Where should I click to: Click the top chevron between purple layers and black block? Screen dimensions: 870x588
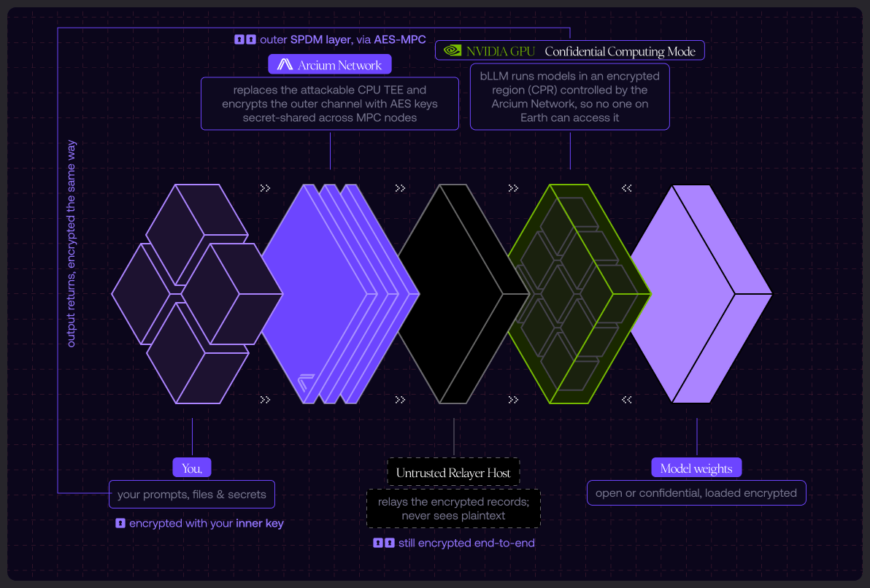[x=400, y=188]
